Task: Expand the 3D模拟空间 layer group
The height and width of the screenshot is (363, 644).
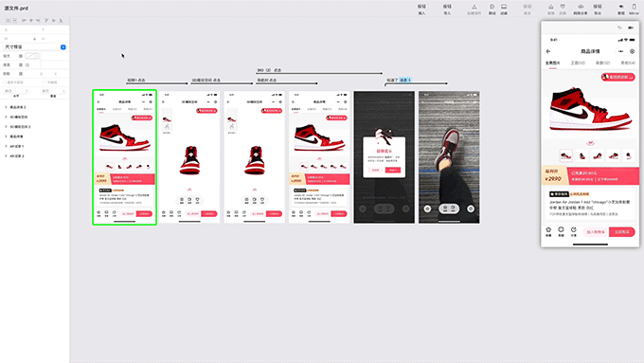Action: pos(6,117)
